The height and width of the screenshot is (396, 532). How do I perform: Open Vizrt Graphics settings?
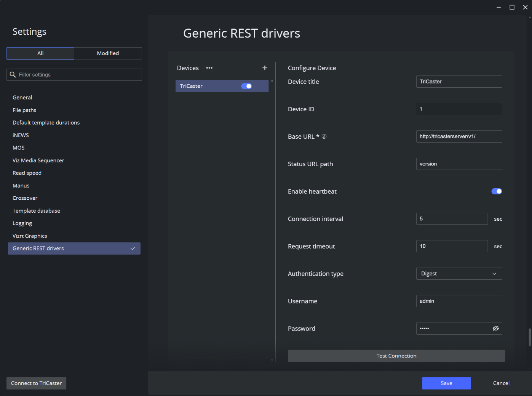pos(30,236)
